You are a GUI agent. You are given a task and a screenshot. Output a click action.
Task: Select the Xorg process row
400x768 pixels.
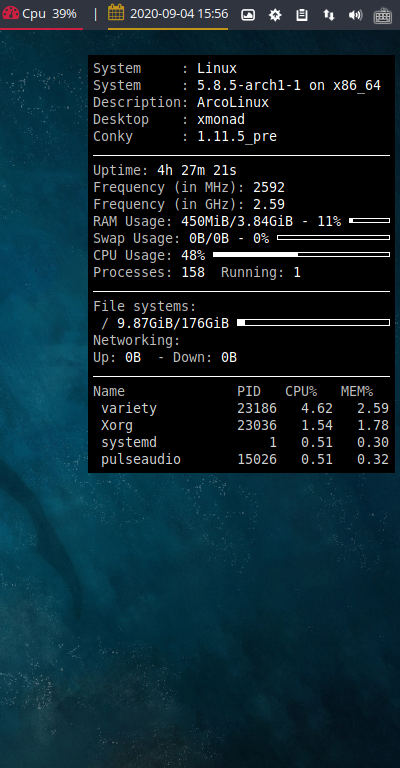(241, 426)
